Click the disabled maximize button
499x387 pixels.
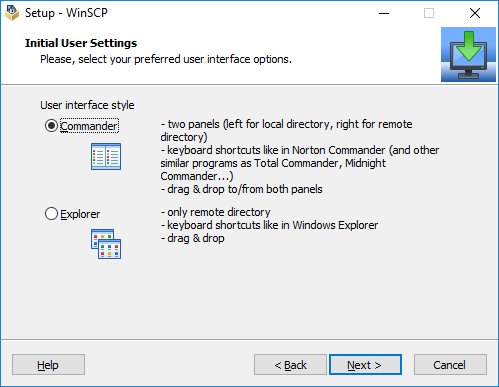click(x=429, y=13)
